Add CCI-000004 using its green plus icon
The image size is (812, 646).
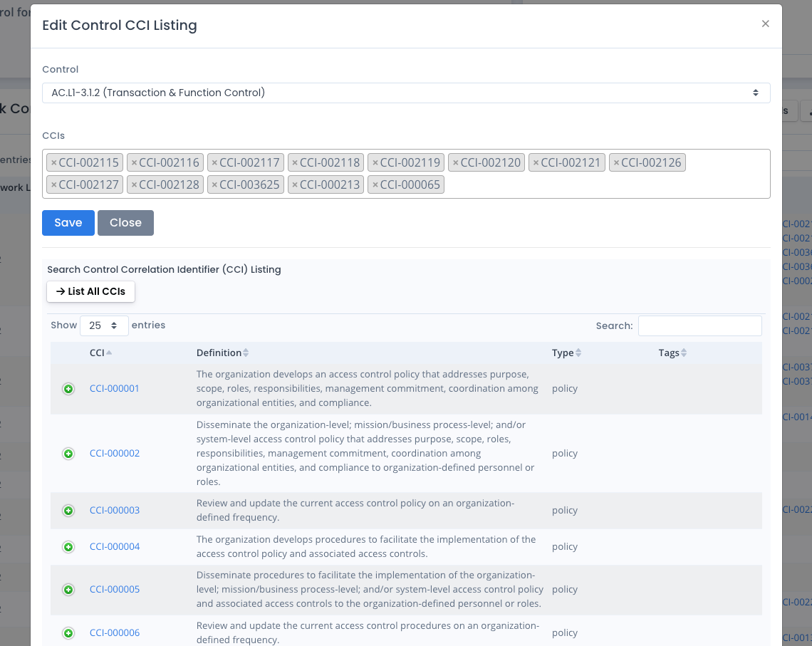coord(68,546)
